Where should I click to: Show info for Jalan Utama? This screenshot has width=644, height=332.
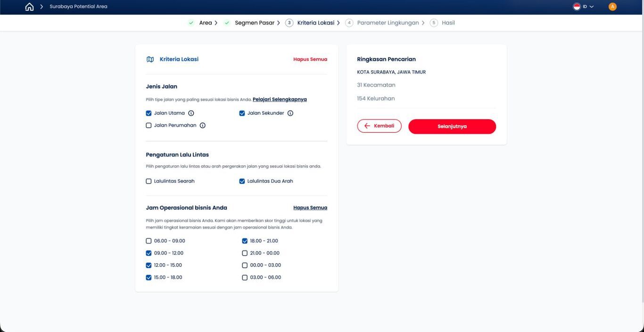click(x=191, y=113)
